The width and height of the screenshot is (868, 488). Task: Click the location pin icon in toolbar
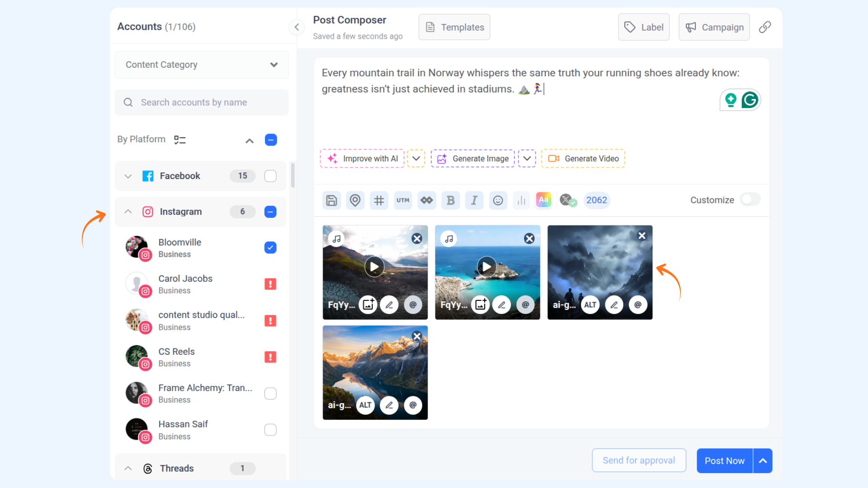click(355, 200)
